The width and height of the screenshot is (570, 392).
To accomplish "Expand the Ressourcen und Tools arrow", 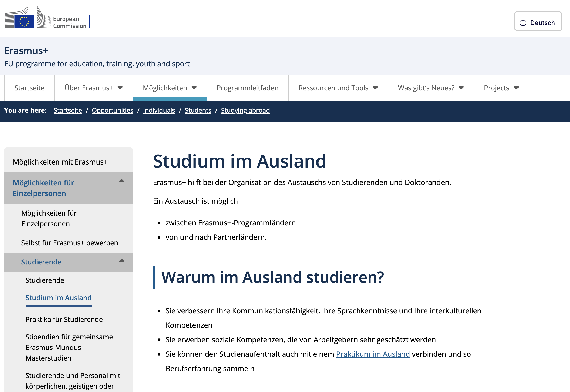I will 375,88.
